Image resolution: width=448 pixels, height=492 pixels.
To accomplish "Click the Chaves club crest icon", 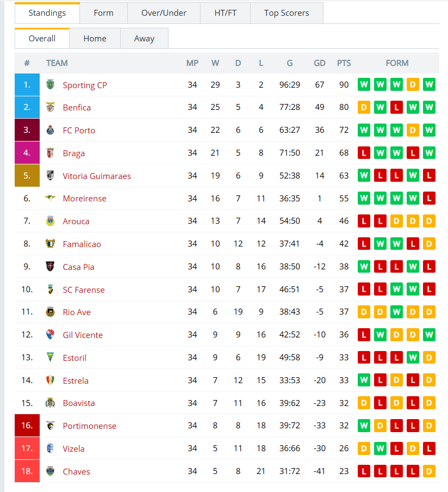I will pyautogui.click(x=50, y=471).
